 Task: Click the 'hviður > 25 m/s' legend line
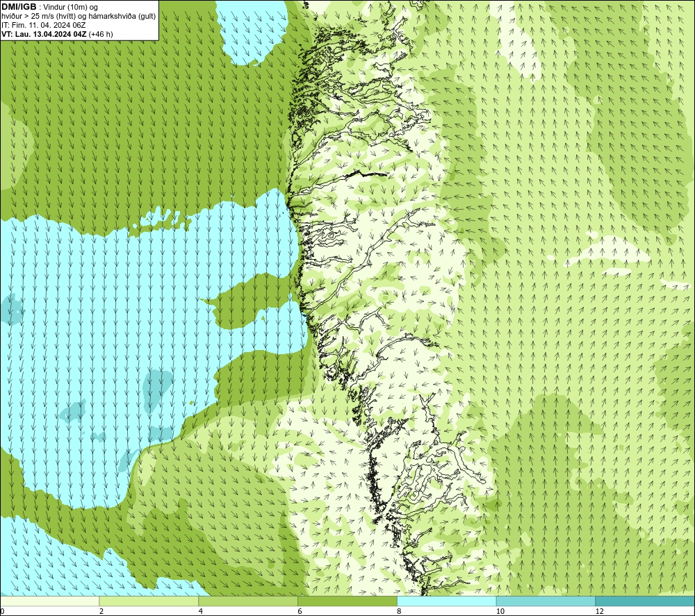(79, 16)
